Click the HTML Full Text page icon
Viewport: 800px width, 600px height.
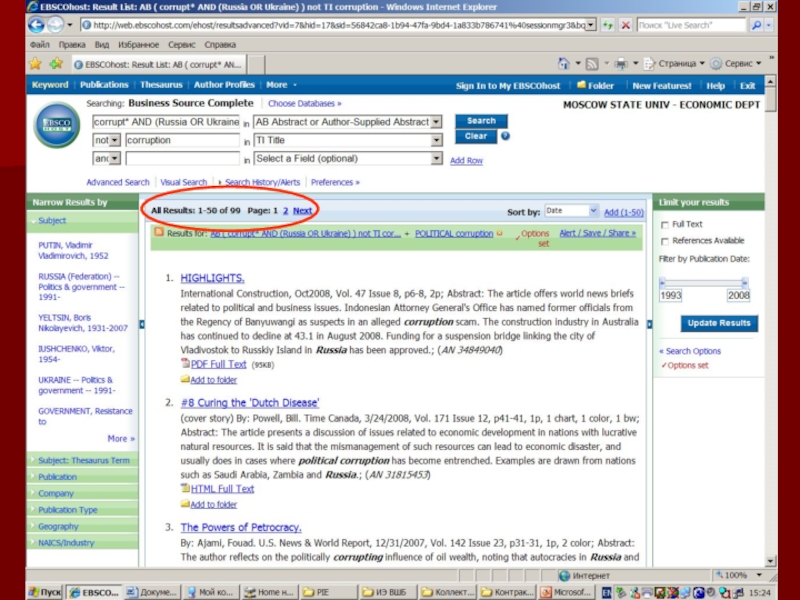(185, 488)
